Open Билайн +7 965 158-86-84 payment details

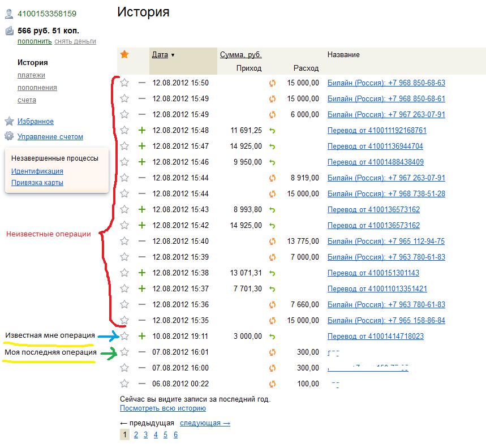386,320
